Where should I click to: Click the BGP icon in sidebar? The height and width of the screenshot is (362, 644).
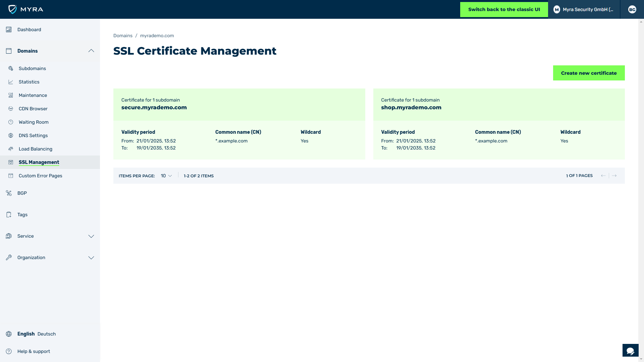tap(8, 193)
